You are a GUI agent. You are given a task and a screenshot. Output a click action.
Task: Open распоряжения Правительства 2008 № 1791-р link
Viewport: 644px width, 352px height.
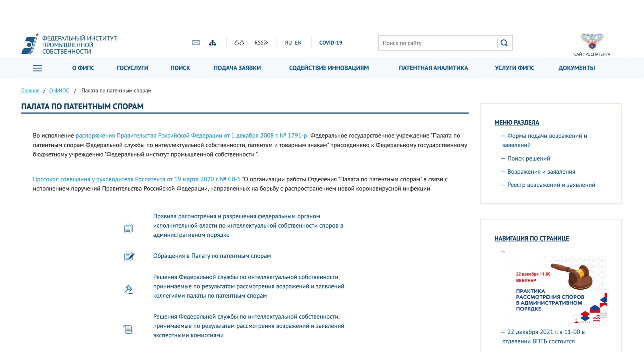pos(191,135)
